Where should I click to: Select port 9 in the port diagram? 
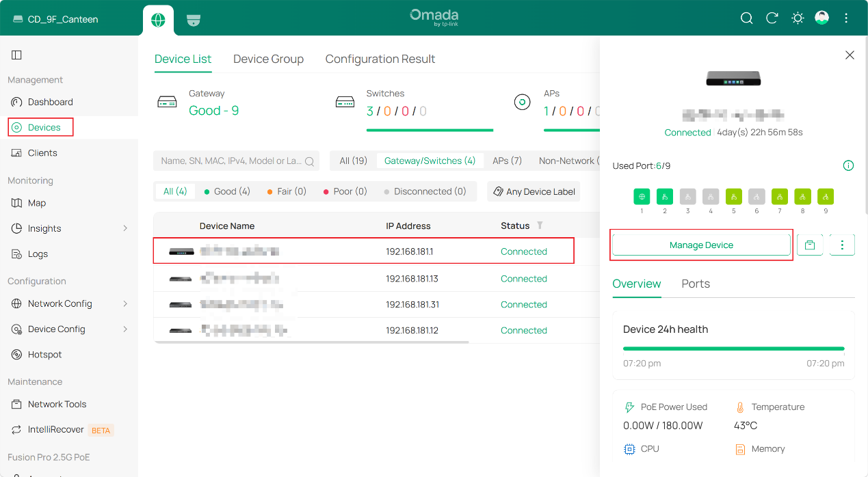click(x=826, y=197)
